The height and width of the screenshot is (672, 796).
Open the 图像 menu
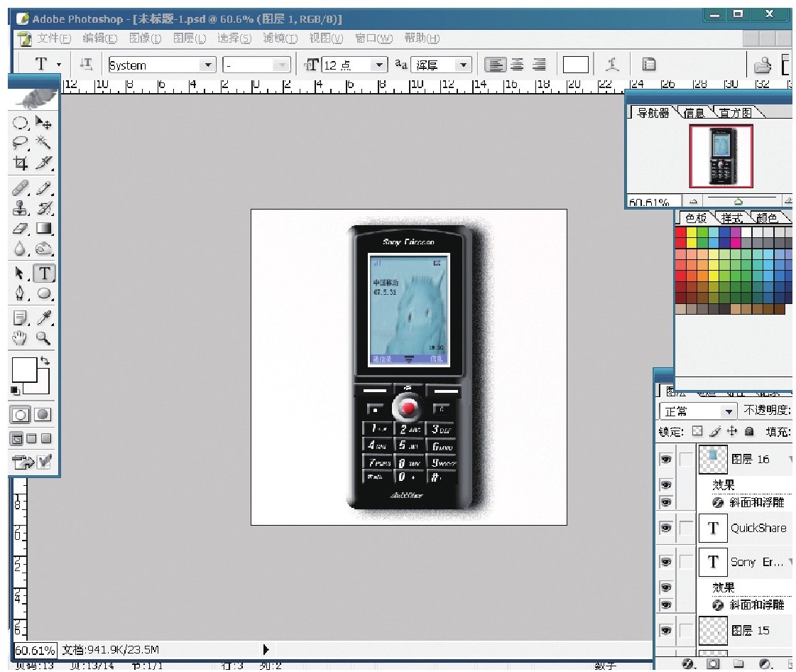tap(145, 38)
